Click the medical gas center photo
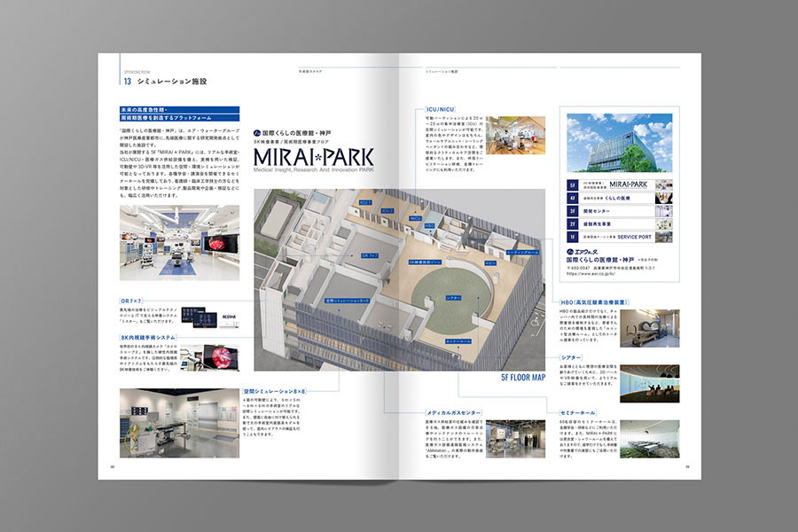Viewport: 798px width, 532px height. point(515,439)
